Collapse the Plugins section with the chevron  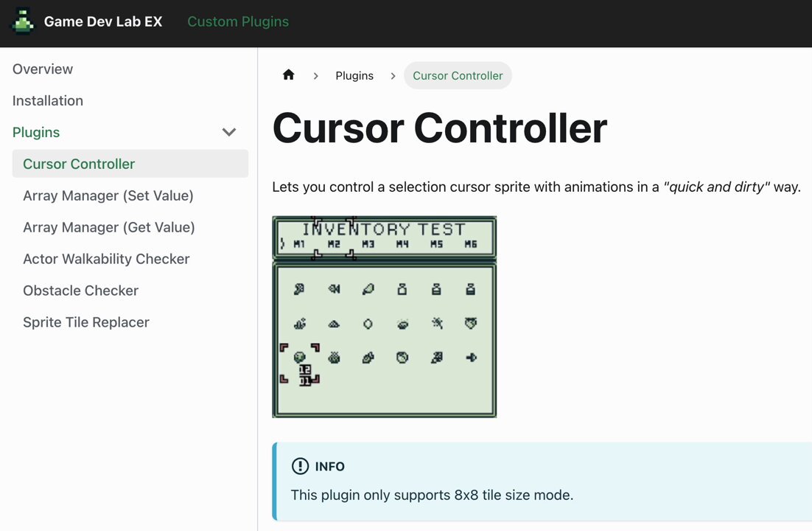click(229, 132)
